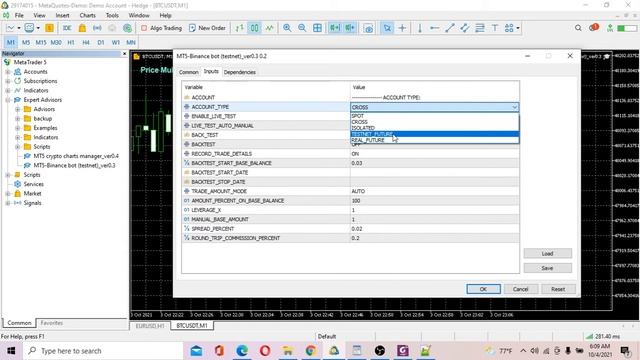Select the horizontal line tool
Image resolution: width=640 pixels, height=360 pixels.
(x=435, y=28)
